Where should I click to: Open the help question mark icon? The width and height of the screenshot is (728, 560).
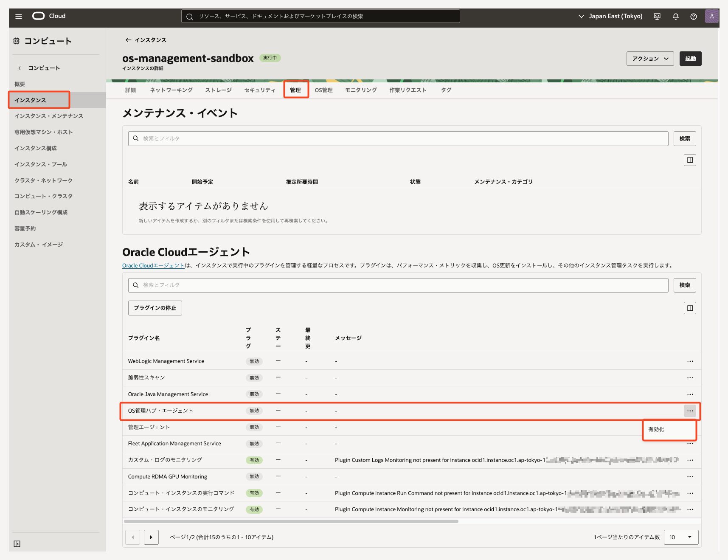693,17
